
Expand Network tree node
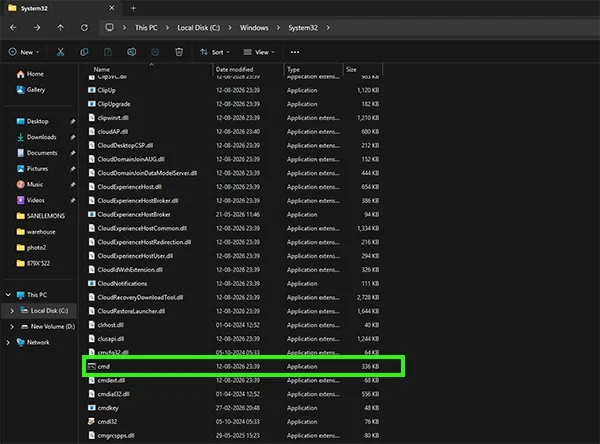pyautogui.click(x=8, y=342)
